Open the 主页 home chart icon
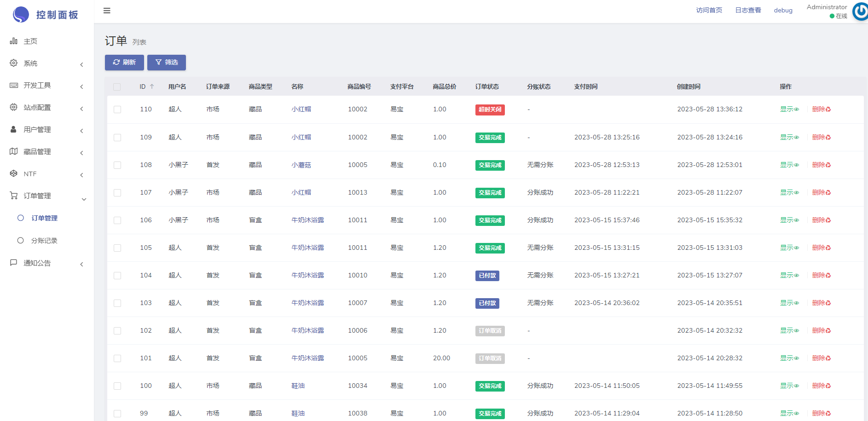868x421 pixels. pyautogui.click(x=14, y=41)
